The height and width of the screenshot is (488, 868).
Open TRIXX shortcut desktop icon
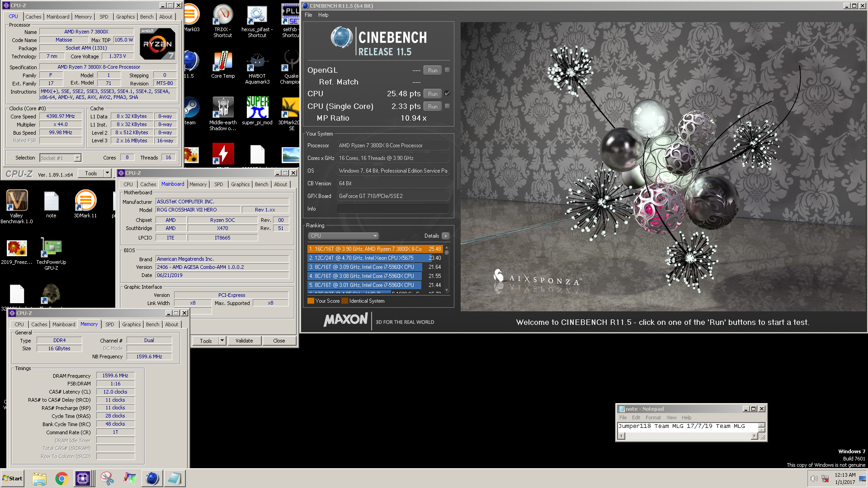(222, 20)
